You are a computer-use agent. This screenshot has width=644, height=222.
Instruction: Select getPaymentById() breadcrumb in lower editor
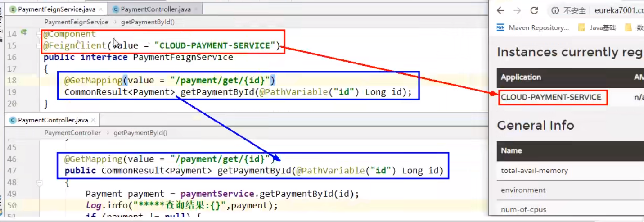[140, 133]
